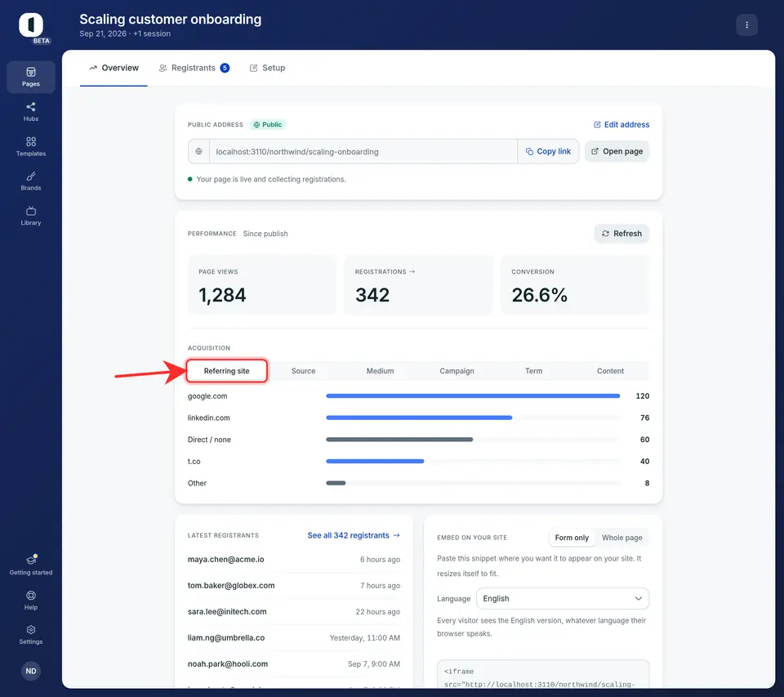Click the app logo with BETA badge
This screenshot has height=697, width=784.
click(32, 27)
